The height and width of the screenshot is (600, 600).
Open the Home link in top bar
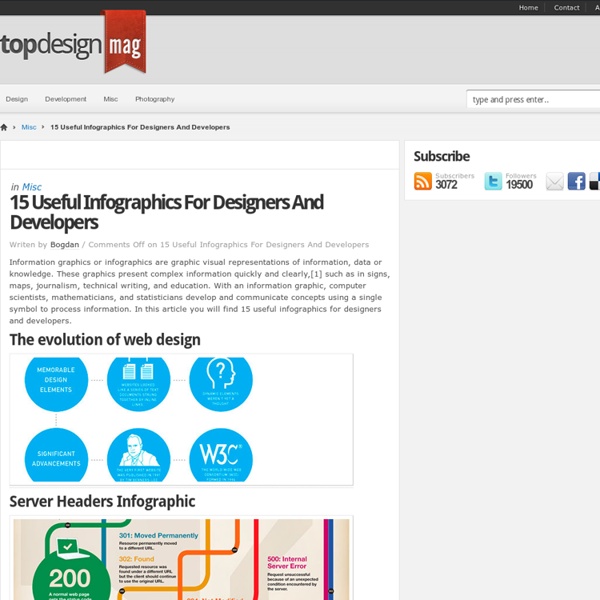528,8
